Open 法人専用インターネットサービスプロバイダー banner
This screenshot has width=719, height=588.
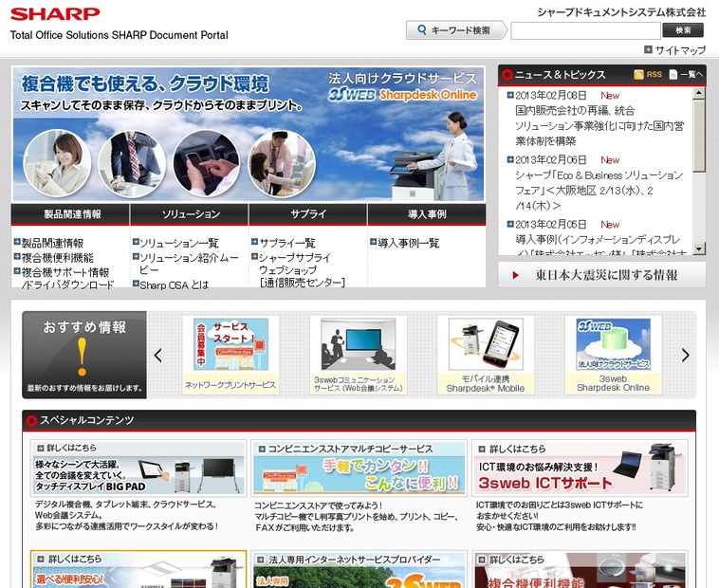[359, 569]
